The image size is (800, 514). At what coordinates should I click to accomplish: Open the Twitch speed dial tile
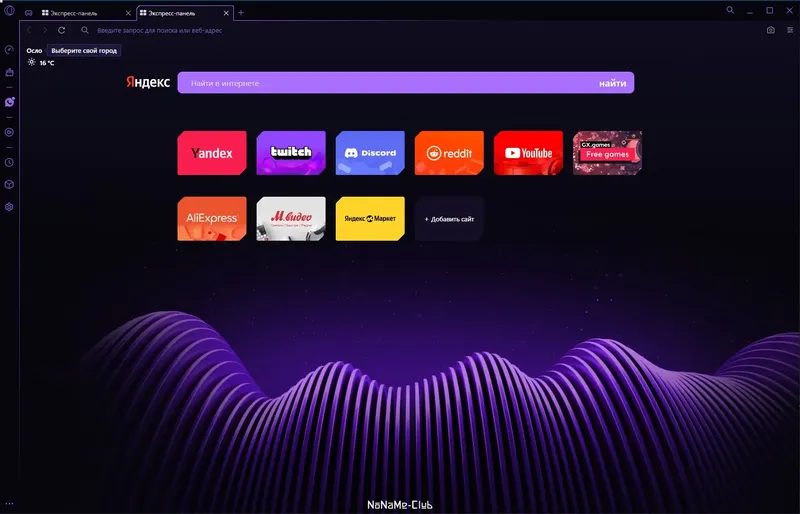[x=291, y=153]
